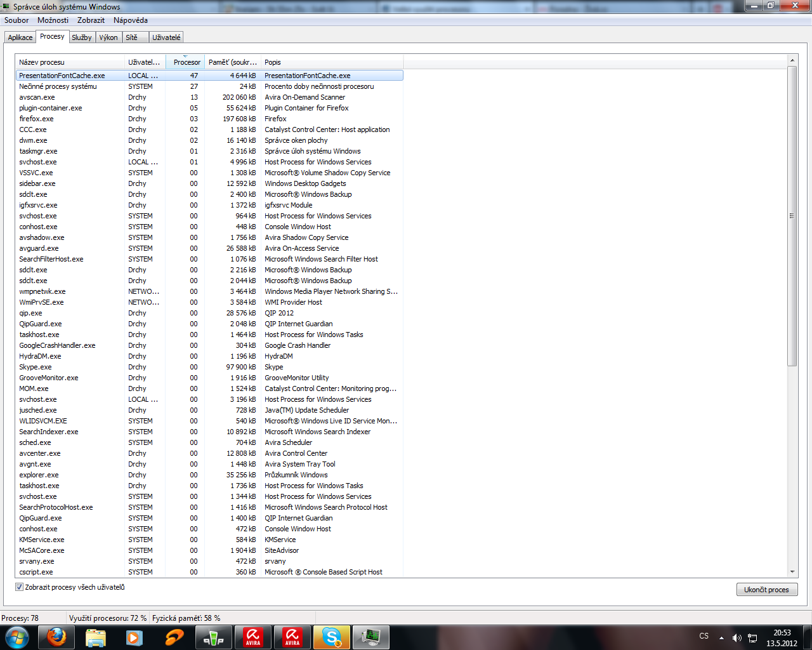Click the Fyzická paměť: 58 % status
The image size is (812, 650).
[187, 618]
